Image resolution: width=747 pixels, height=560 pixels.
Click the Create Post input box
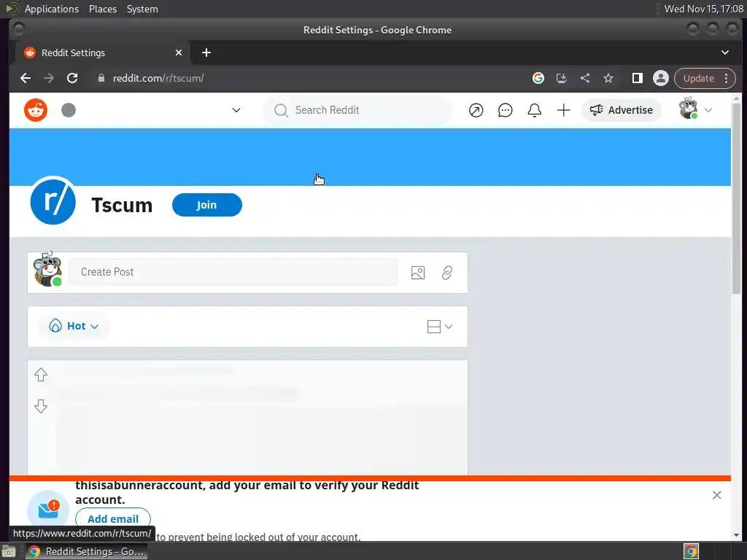[x=233, y=273]
